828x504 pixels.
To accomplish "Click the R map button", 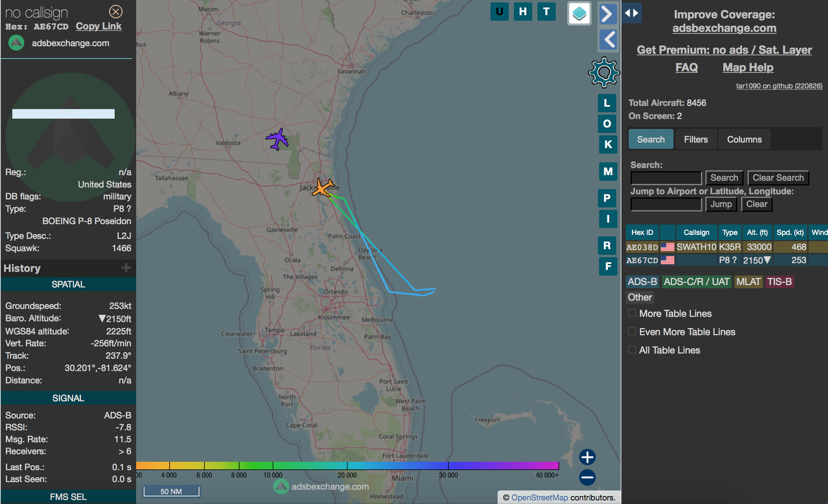I will 607,246.
